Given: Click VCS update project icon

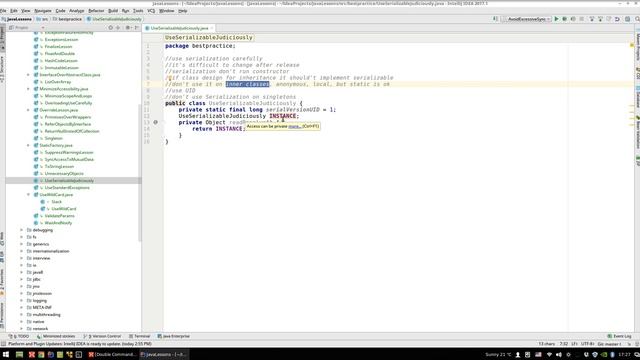Looking at the screenshot, I should click(591, 19).
